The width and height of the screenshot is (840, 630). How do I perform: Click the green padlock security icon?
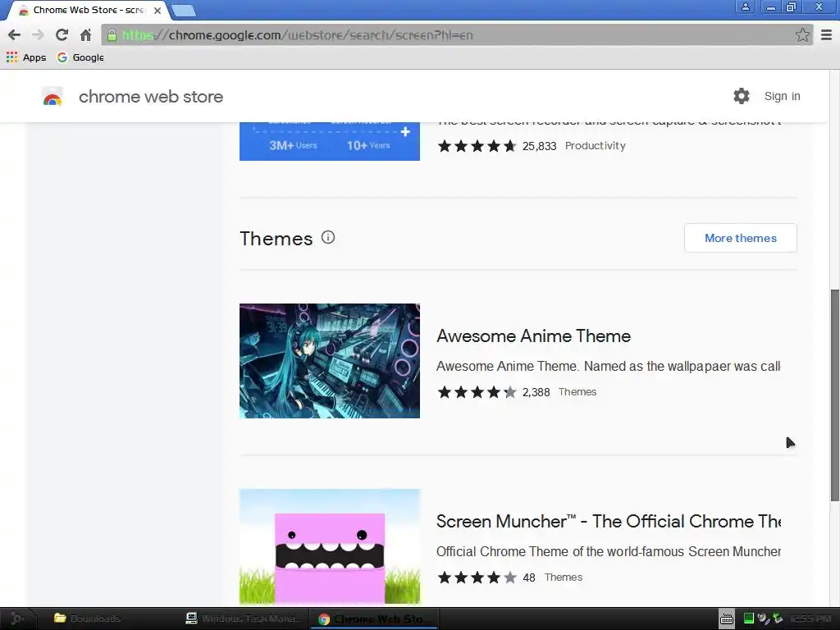click(x=112, y=35)
